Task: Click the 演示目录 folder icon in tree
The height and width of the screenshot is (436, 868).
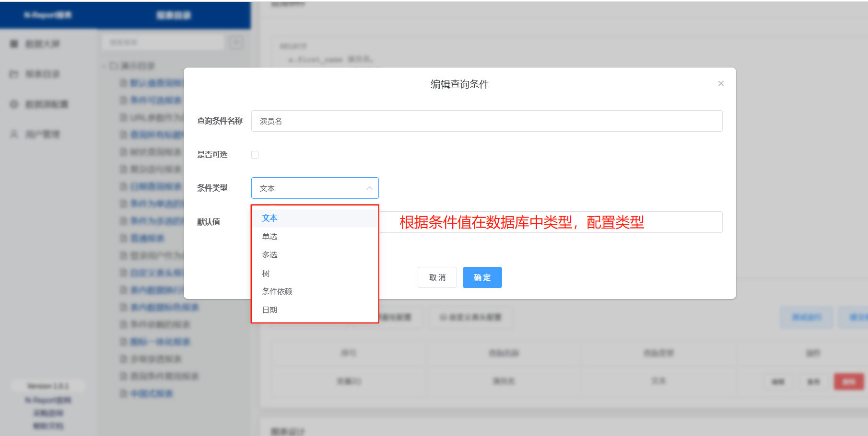Action: pos(114,66)
